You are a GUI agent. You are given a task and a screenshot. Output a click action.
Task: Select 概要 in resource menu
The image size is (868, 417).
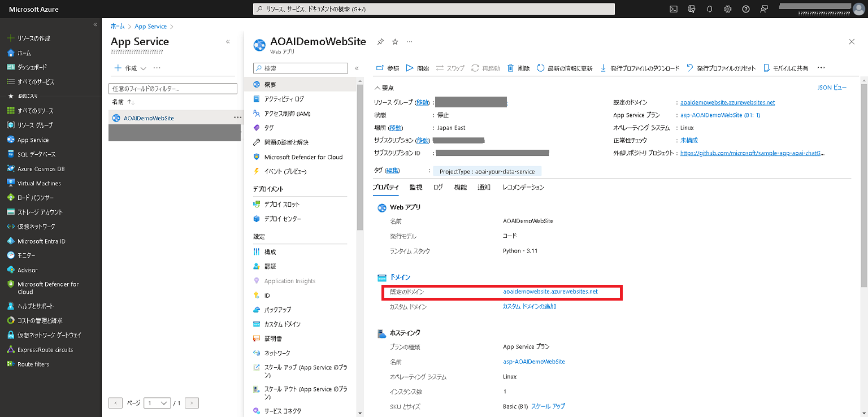(301, 84)
